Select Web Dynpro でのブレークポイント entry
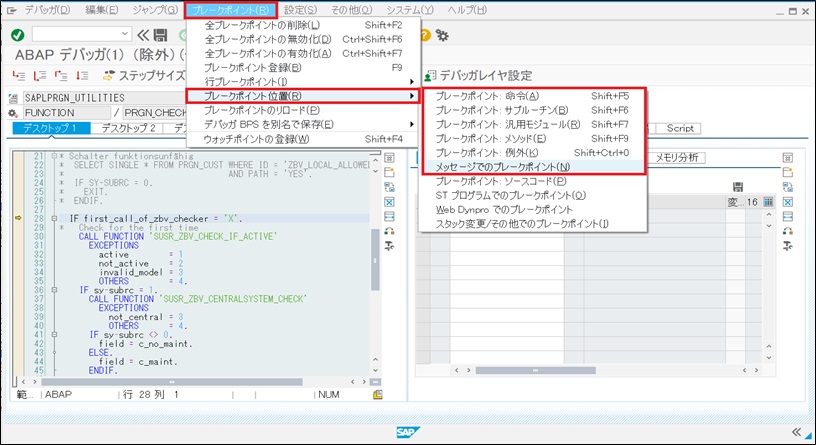 532,209
